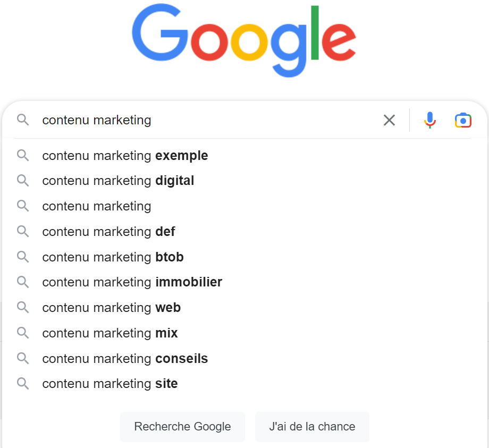Image resolution: width=489 pixels, height=448 pixels.
Task: Select the plain 'contenu marketing' suggestion
Action: (x=96, y=206)
